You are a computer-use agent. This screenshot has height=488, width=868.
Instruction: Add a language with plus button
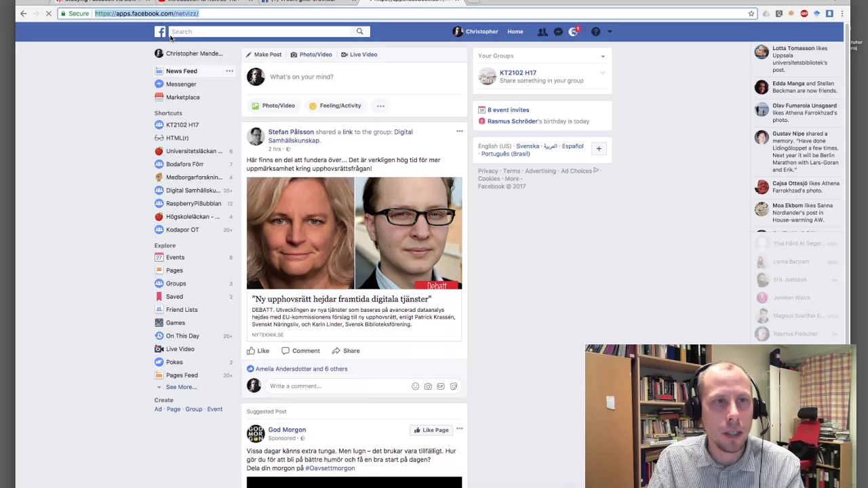[599, 148]
